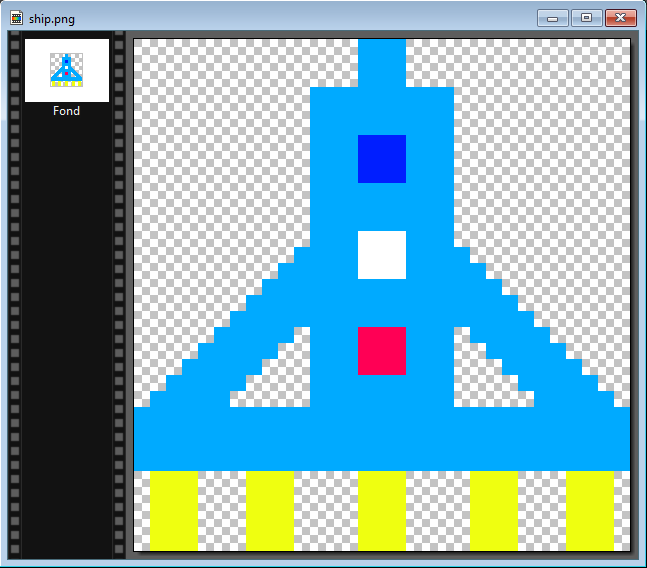Viewport: 647px width, 568px height.
Task: Click the leftmost yellow thruster bar
Action: click(174, 510)
